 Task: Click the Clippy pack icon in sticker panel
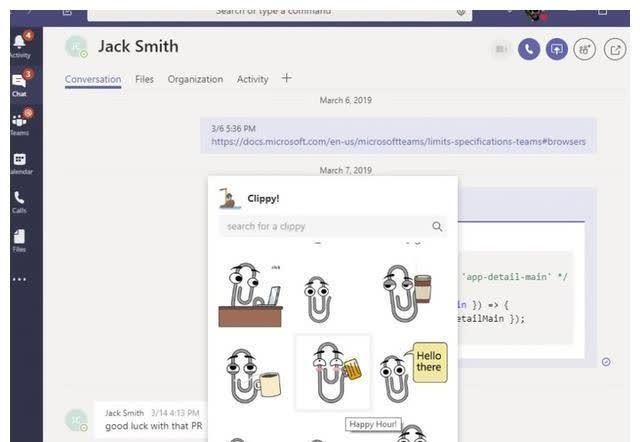(x=229, y=198)
